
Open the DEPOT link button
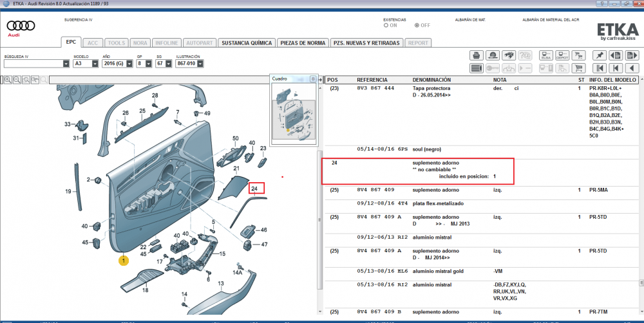(x=562, y=55)
